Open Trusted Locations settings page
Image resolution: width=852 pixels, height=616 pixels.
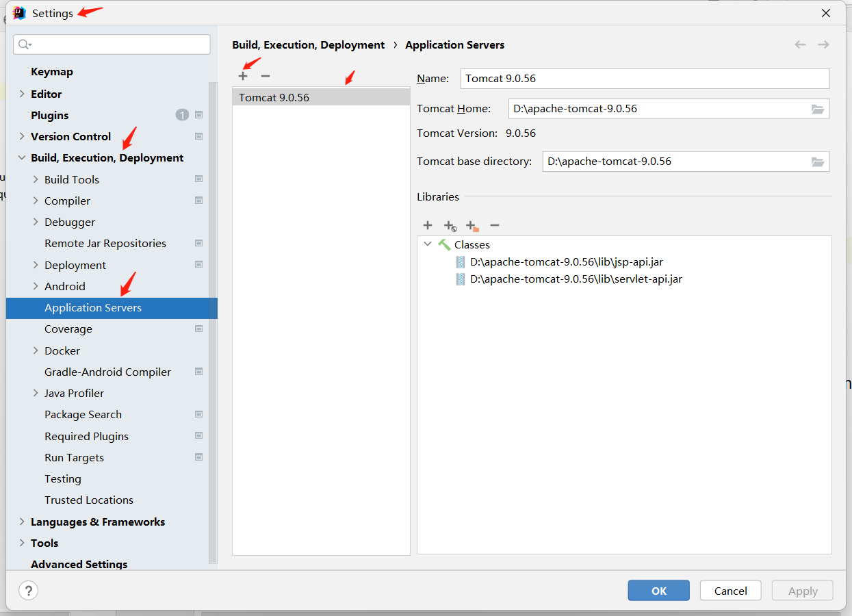pos(89,500)
